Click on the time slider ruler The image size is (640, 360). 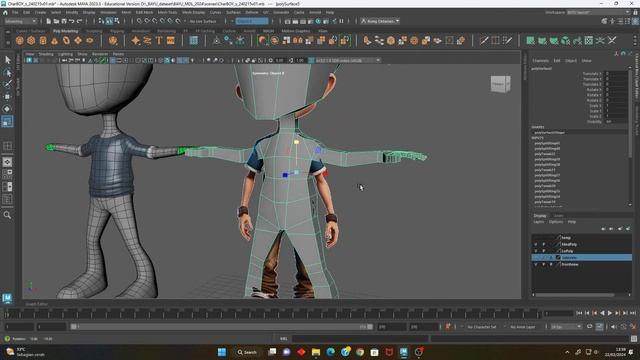(x=273, y=313)
